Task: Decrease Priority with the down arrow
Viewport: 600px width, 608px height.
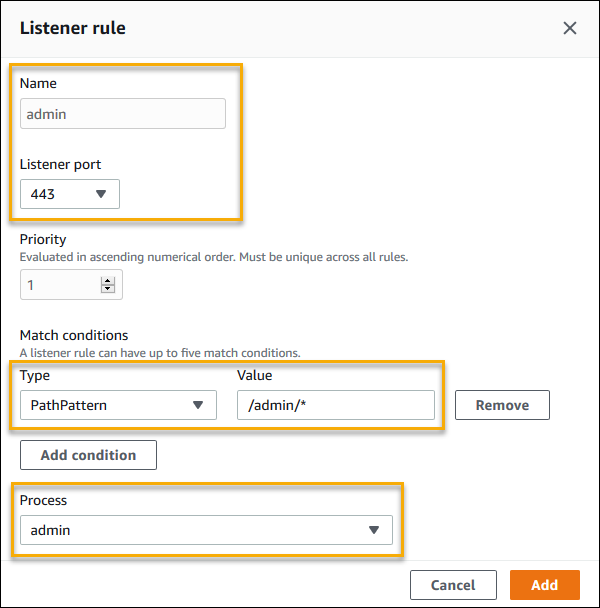Action: pos(107,290)
